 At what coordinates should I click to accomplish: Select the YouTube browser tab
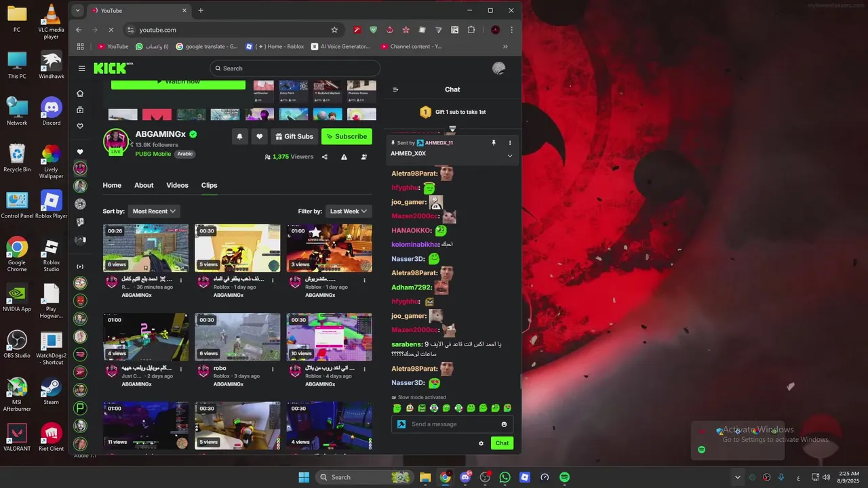click(x=139, y=10)
